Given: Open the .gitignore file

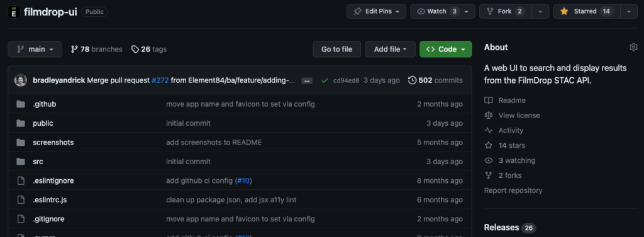Looking at the screenshot, I should tap(48, 219).
